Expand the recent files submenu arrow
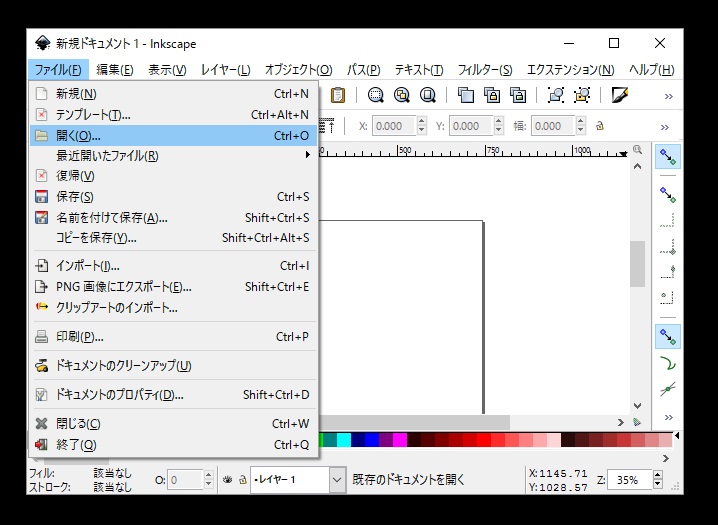The image size is (718, 525). 308,155
